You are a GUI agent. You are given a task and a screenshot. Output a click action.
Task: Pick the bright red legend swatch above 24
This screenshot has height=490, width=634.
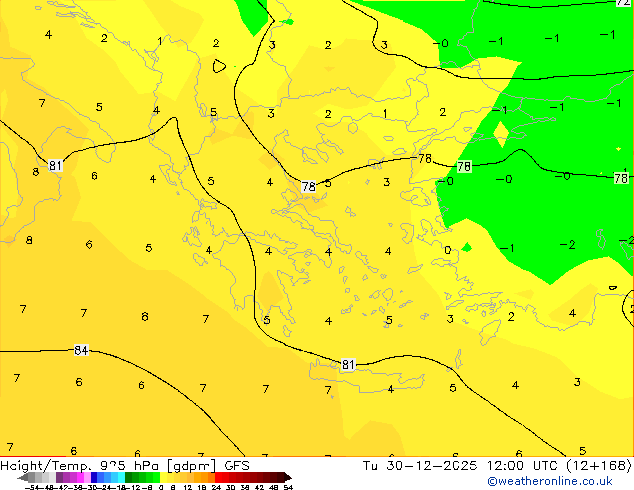[x=218, y=478]
